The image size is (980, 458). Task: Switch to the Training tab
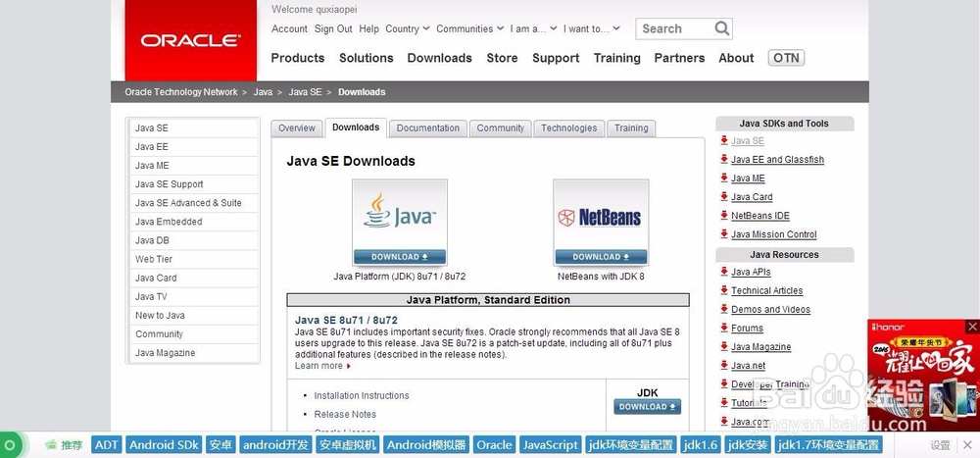[631, 128]
